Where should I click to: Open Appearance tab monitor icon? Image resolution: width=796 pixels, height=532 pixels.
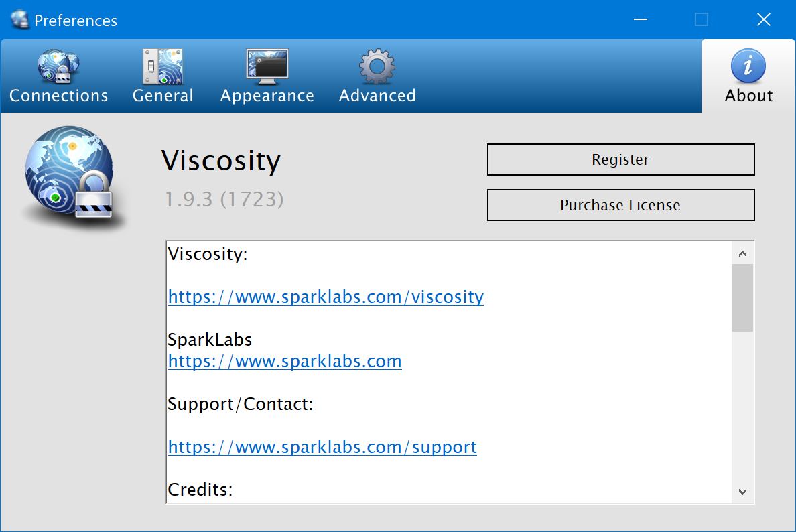click(267, 68)
